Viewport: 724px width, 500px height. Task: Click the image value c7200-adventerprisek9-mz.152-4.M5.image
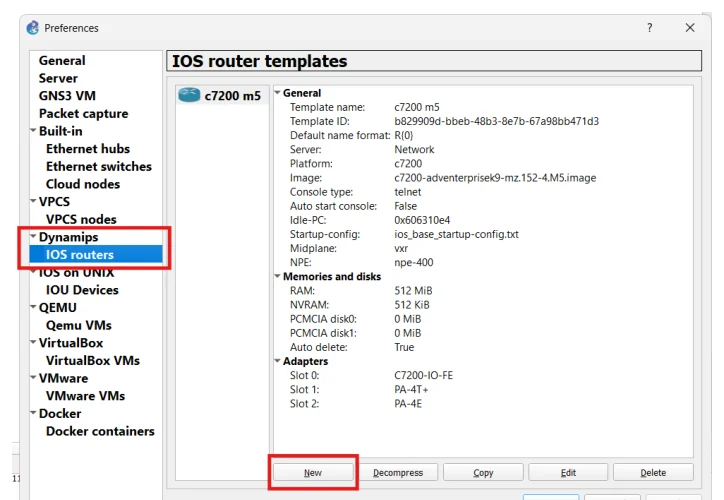(x=495, y=178)
